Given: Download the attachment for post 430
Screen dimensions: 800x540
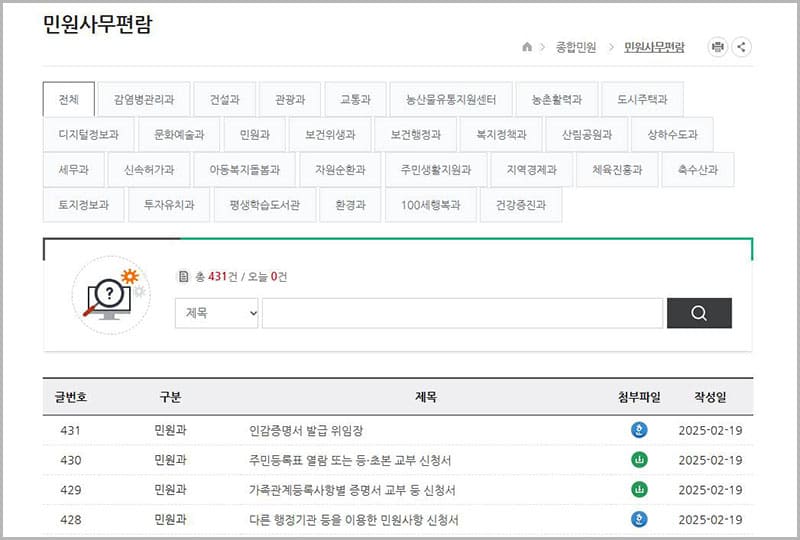Looking at the screenshot, I should pos(640,460).
